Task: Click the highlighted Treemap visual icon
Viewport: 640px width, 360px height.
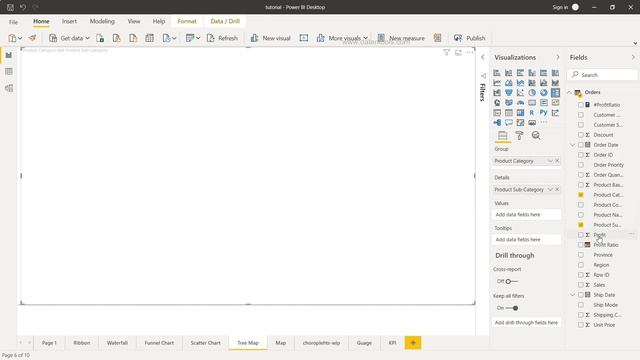Action: [555, 93]
